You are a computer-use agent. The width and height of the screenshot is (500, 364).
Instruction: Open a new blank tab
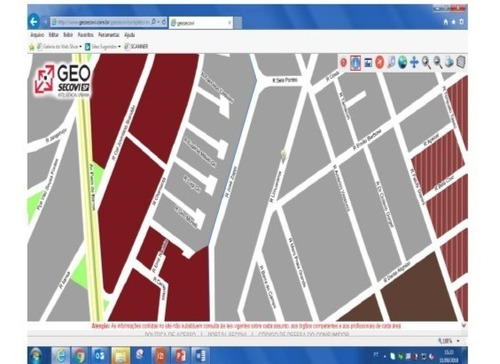[238, 23]
